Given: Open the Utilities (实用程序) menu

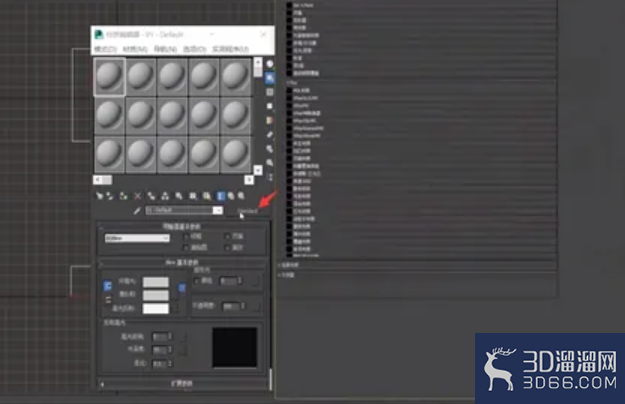Looking at the screenshot, I should [230, 49].
